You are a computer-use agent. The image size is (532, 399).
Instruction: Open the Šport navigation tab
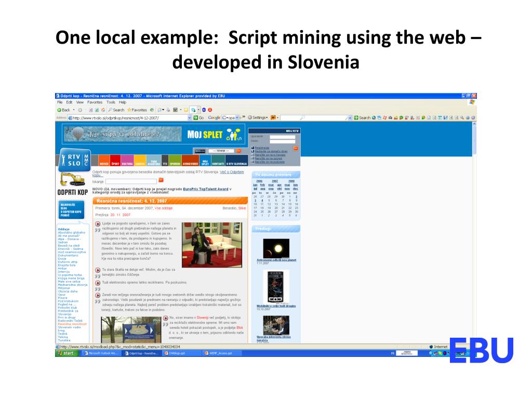click(x=115, y=161)
